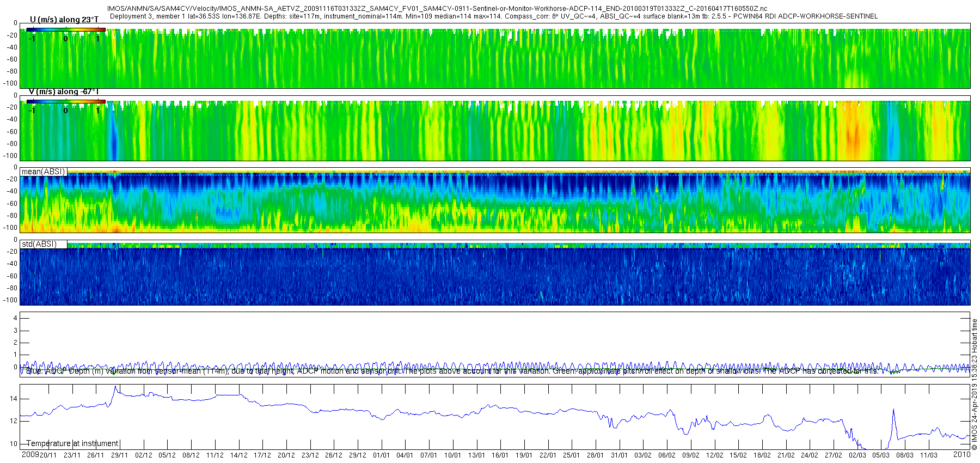This screenshot has height=463, width=980.
Task: Click the "02/03" date tick label
Action: [x=857, y=455]
